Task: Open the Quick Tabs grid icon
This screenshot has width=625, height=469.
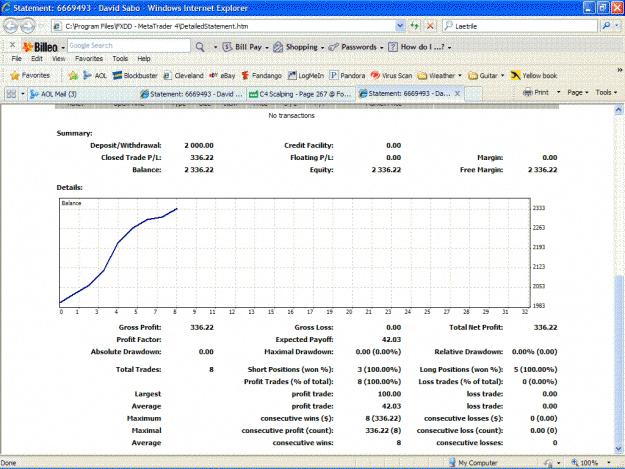Action: [x=11, y=94]
